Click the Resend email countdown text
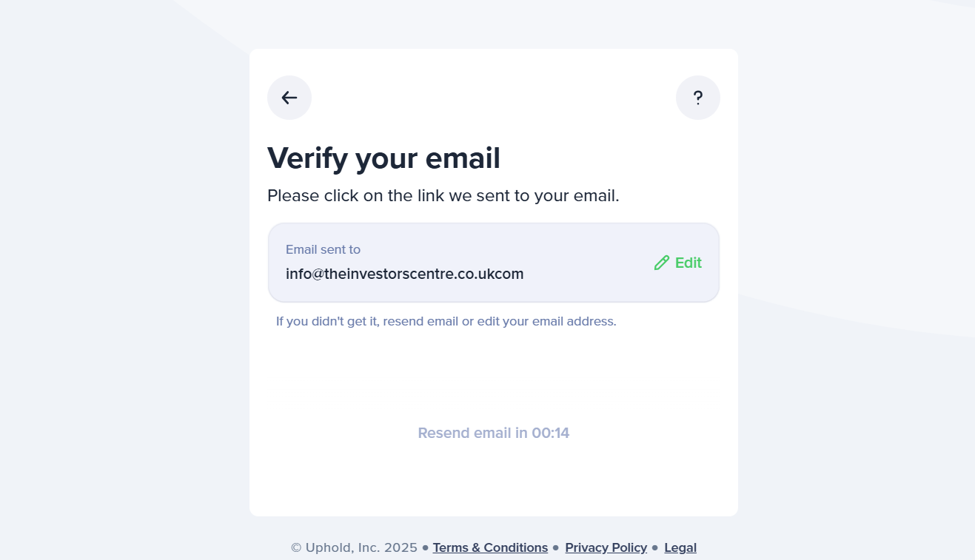Viewport: 975px width, 560px height. click(x=494, y=433)
